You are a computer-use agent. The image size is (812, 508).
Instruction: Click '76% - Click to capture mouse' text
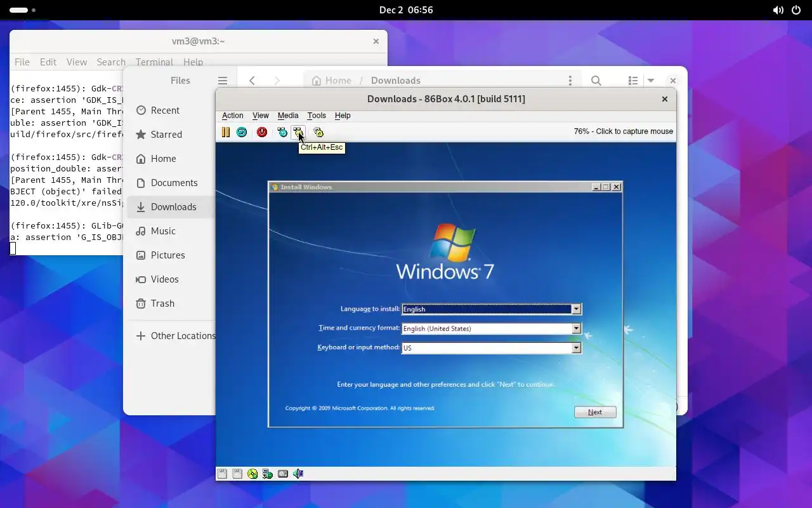(624, 131)
